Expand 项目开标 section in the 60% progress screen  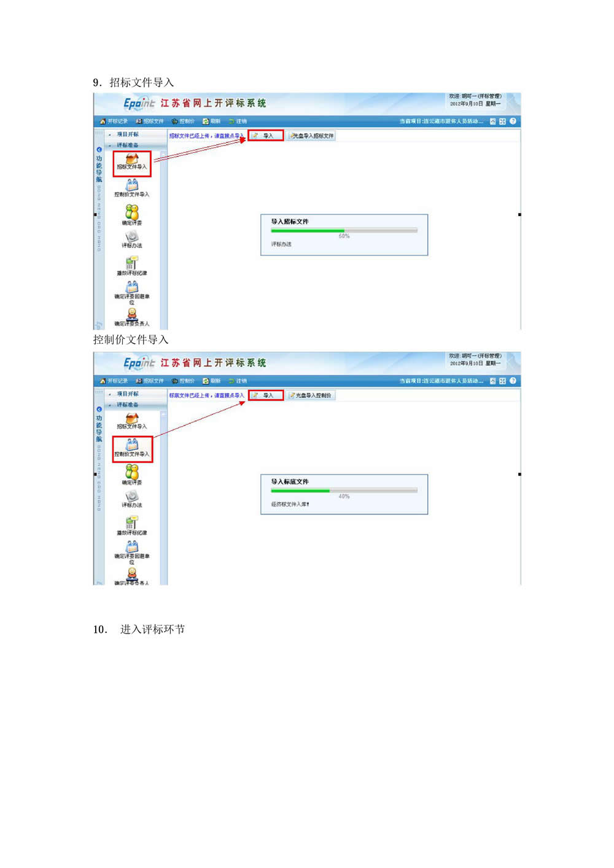(128, 134)
